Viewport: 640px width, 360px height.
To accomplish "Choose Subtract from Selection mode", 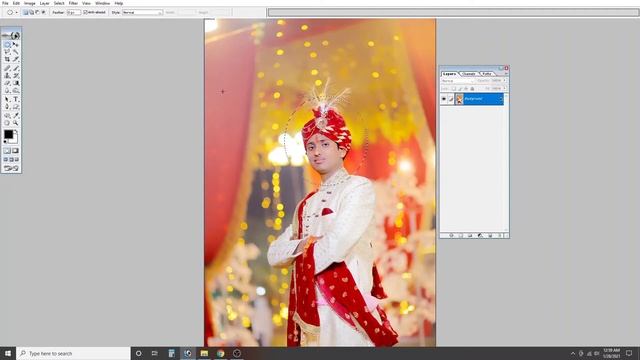I will pyautogui.click(x=38, y=13).
